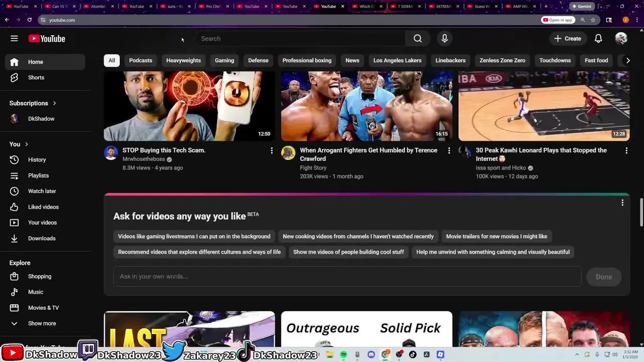This screenshot has width=644, height=362.
Task: Open Mrwhosetheboss channel avatar
Action: coord(111,153)
